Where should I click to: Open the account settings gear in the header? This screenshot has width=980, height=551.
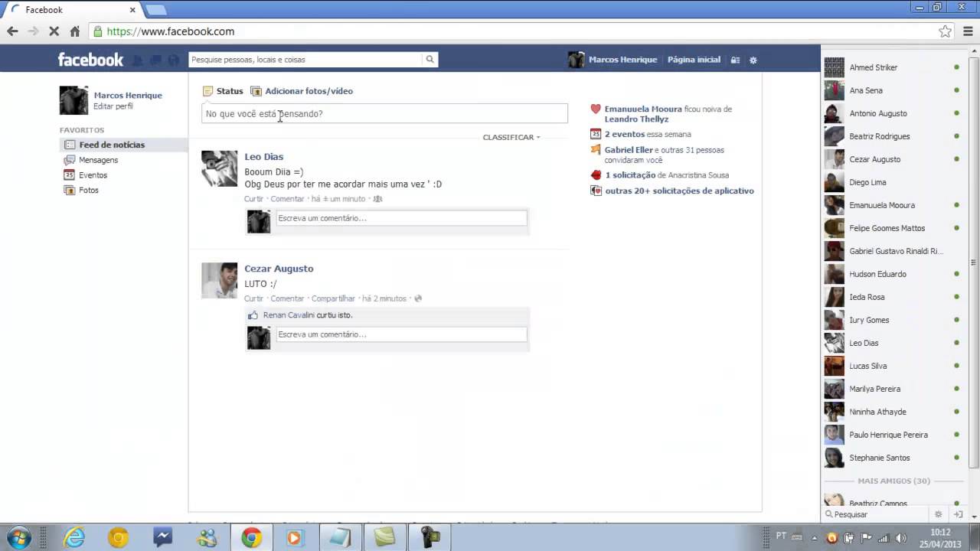753,60
